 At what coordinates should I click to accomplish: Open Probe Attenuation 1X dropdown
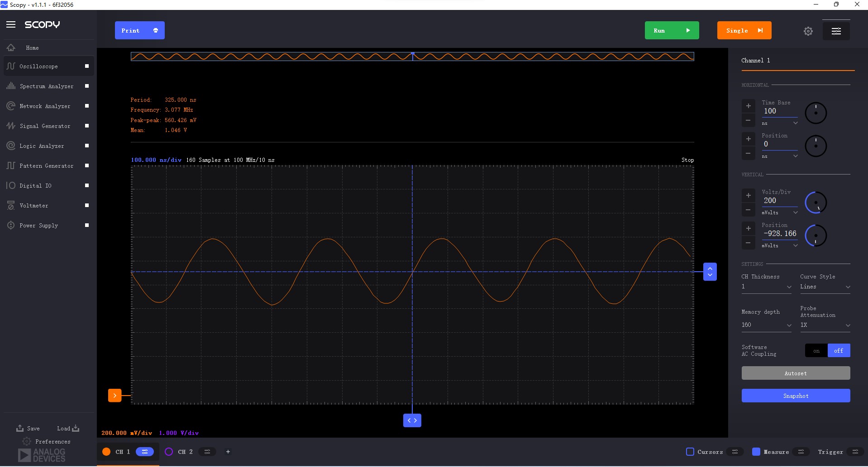(825, 325)
